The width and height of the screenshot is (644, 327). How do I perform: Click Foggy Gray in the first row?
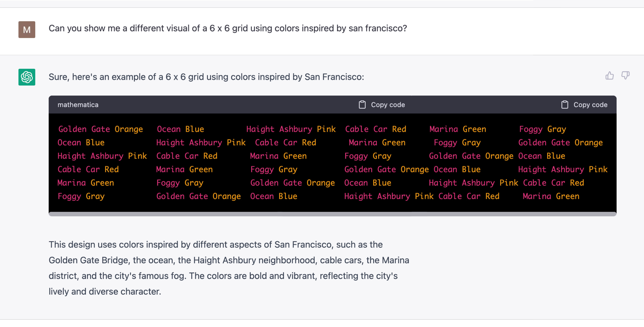[x=542, y=129]
